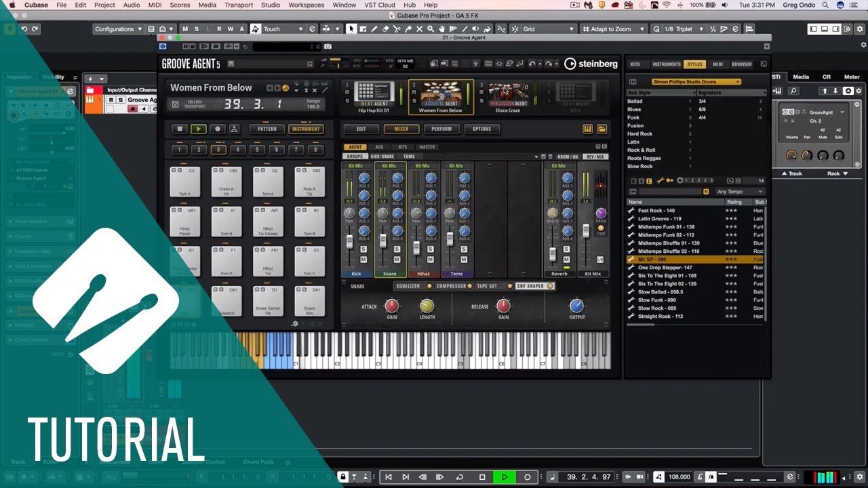Open the macOS Wi-Fi status icon
This screenshot has height=488, width=868.
tap(666, 5)
